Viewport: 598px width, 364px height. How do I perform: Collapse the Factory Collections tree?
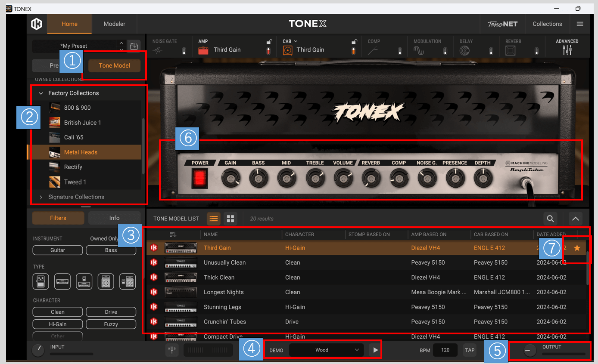41,93
